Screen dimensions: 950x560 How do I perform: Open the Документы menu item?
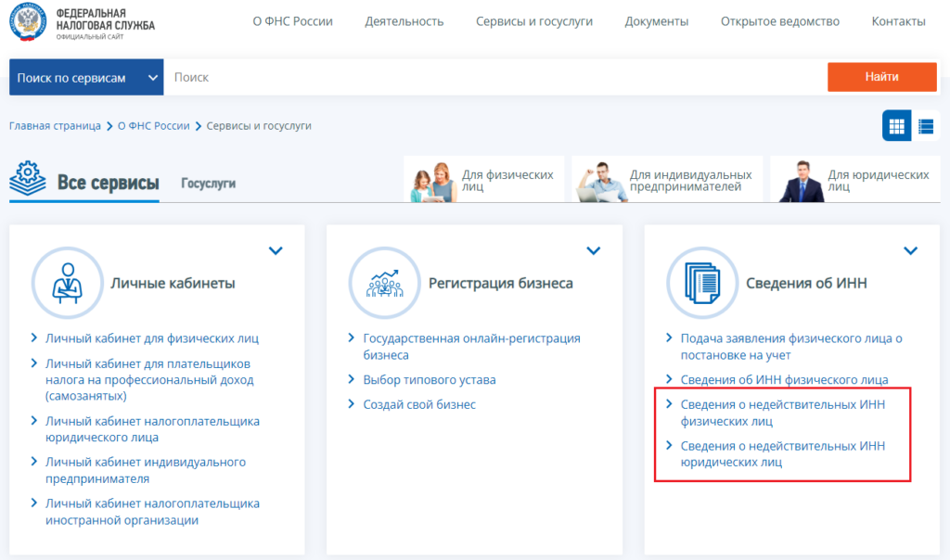click(x=656, y=21)
